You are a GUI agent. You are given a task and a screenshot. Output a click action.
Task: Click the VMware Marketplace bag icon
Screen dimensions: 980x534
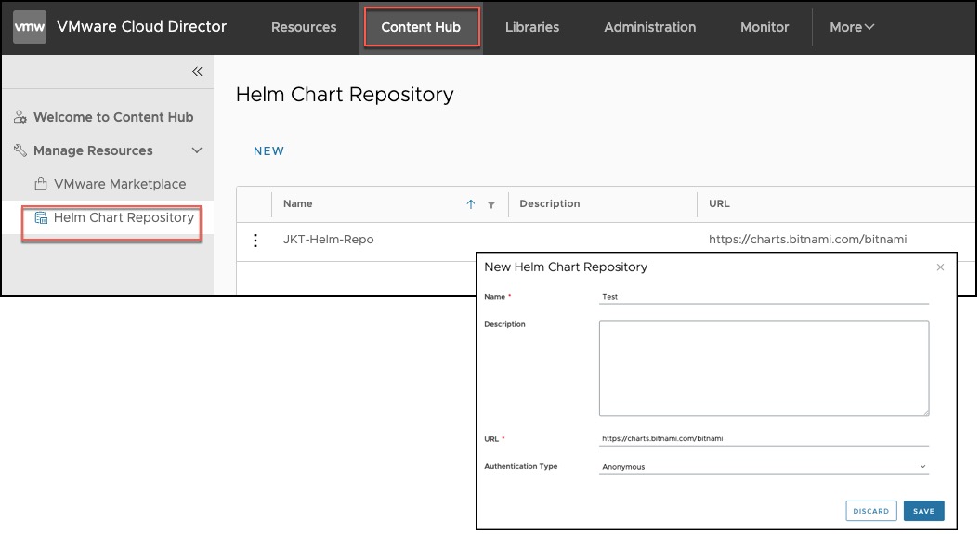click(41, 184)
